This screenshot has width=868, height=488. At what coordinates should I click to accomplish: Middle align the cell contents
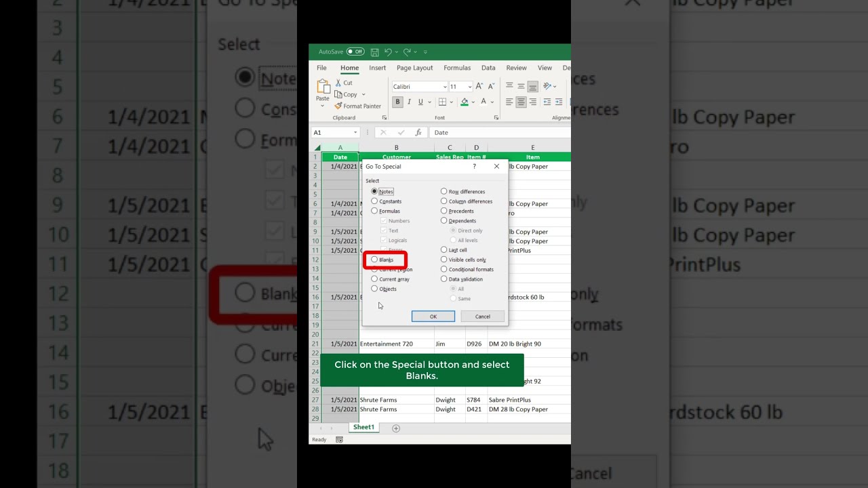(x=521, y=86)
